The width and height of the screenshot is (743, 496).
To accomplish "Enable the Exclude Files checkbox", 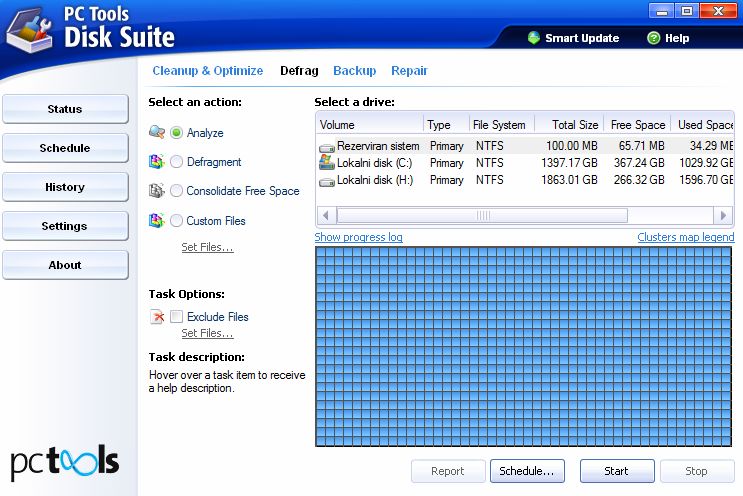I will [x=176, y=316].
